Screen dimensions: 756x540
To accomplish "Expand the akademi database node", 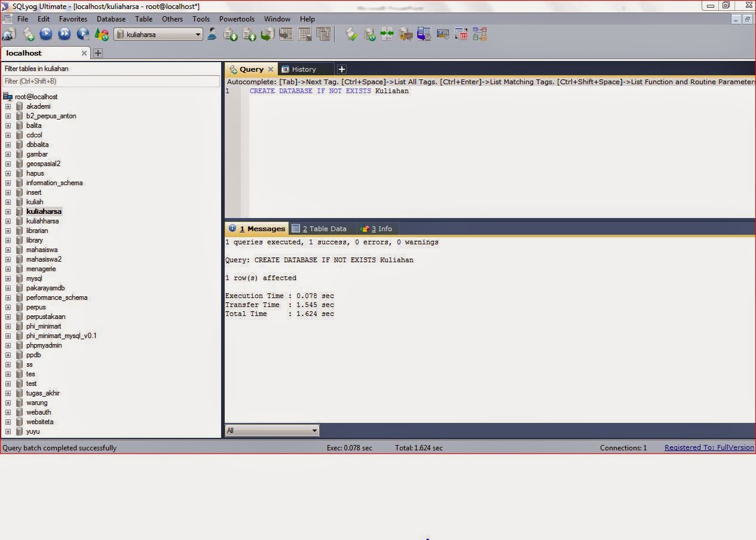I will point(8,106).
